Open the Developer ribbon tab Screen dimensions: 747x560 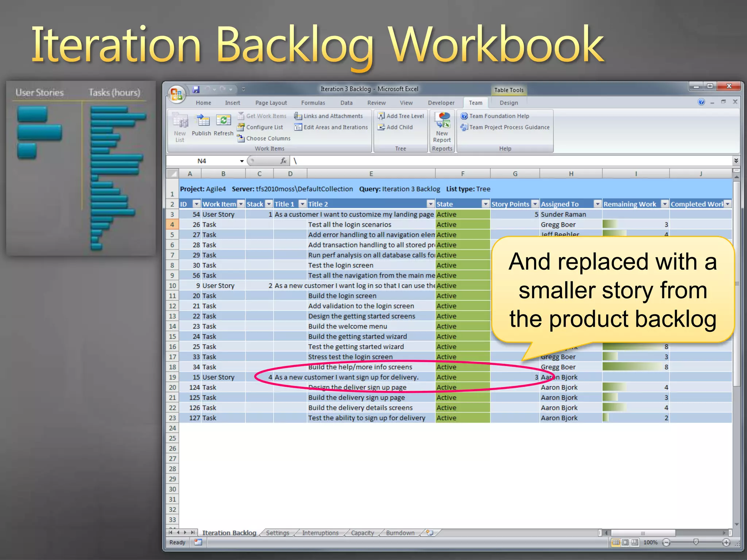(441, 103)
